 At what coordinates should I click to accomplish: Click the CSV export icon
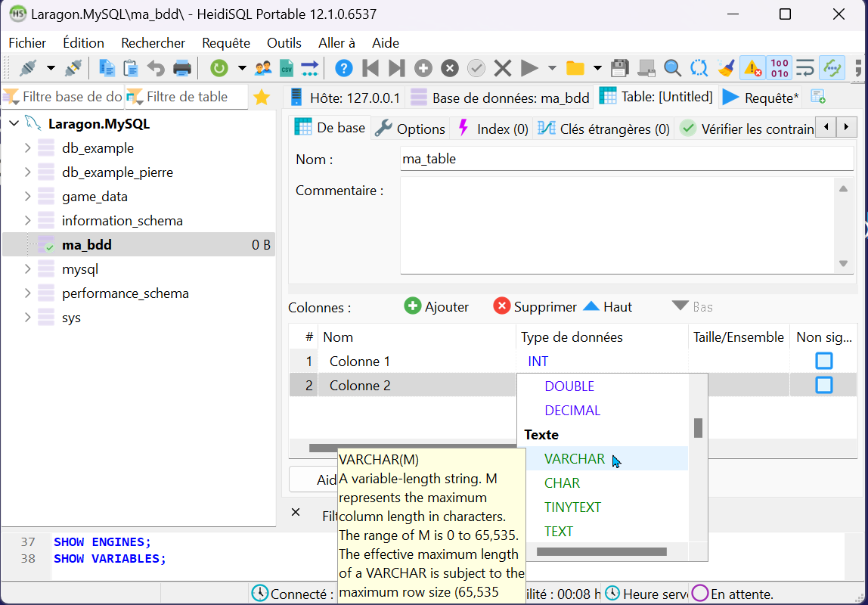286,69
